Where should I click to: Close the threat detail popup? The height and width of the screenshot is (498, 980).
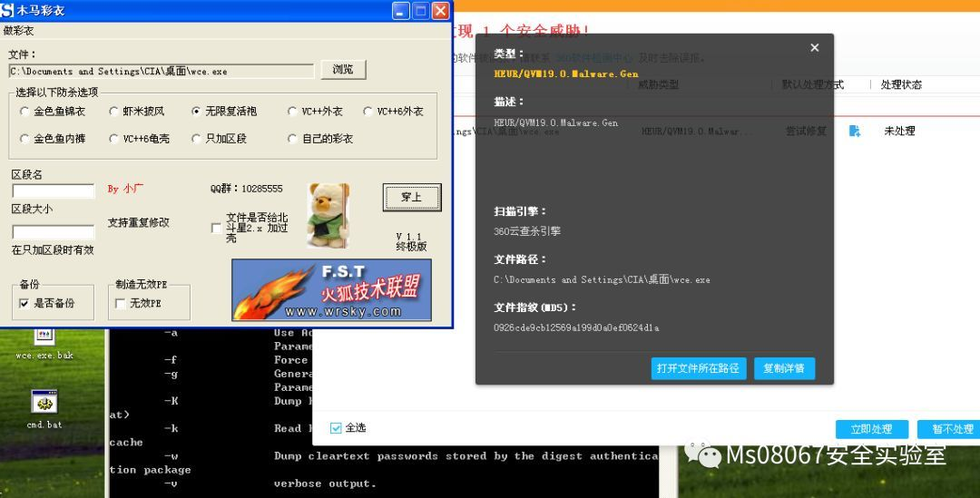pyautogui.click(x=814, y=47)
